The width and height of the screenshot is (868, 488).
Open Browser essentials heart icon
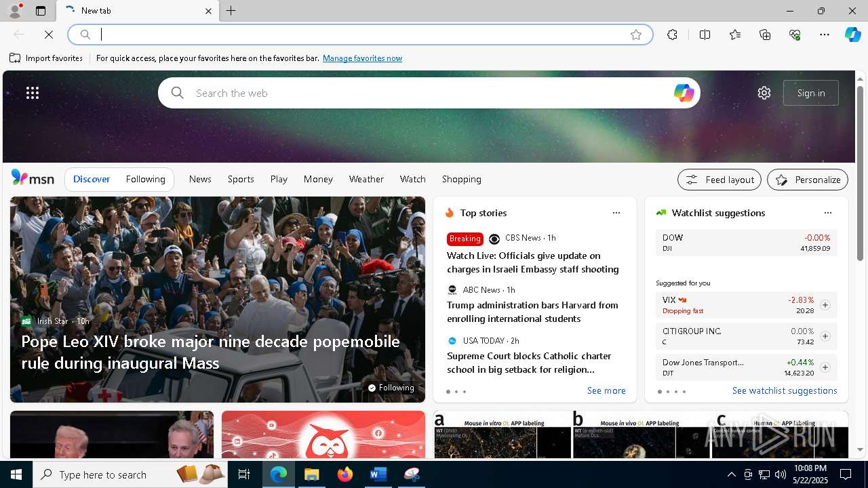point(795,35)
